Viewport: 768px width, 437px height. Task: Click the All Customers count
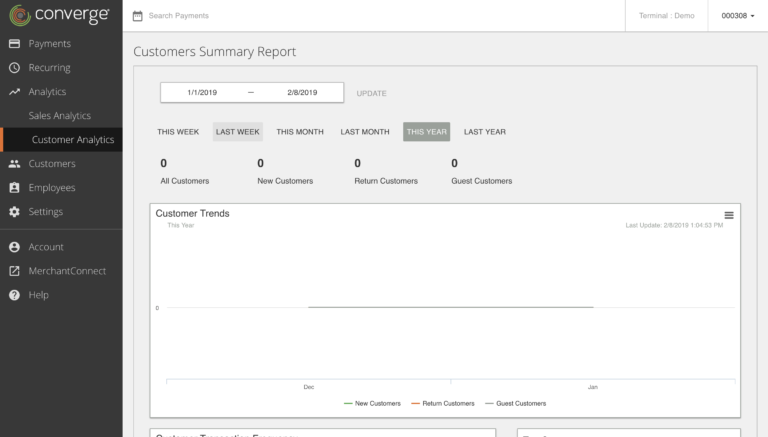[x=164, y=163]
